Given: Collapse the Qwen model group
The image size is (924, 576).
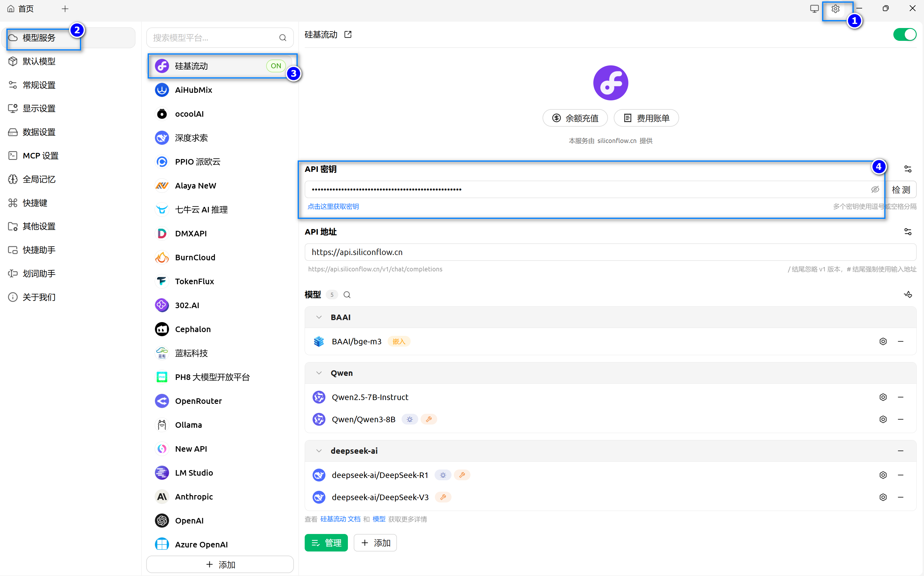Looking at the screenshot, I should click(319, 373).
